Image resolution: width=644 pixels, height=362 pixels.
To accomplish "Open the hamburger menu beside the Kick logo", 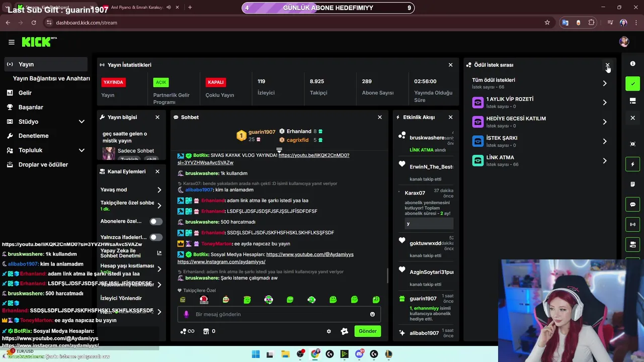I will coord(12,42).
